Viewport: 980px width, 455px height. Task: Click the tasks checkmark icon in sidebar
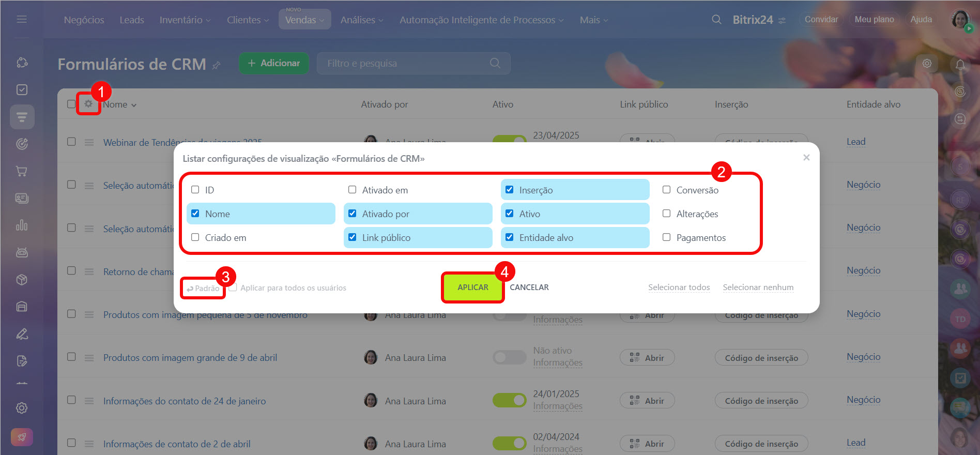(x=22, y=90)
